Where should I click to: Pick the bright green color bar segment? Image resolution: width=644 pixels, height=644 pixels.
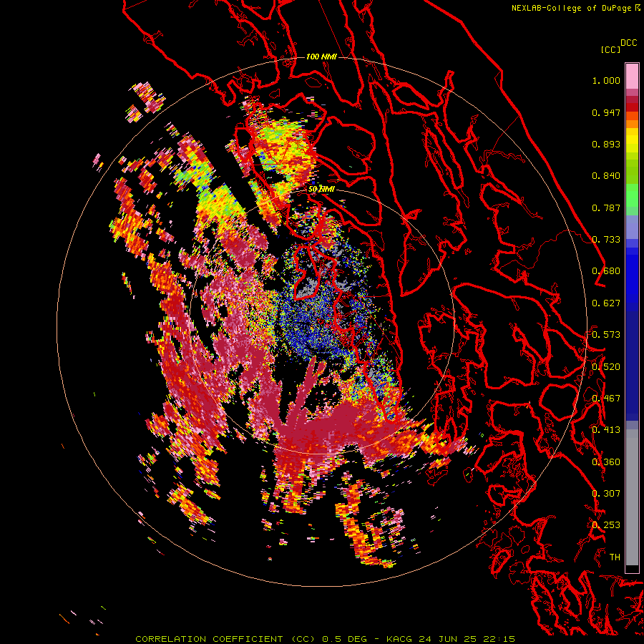(632, 195)
